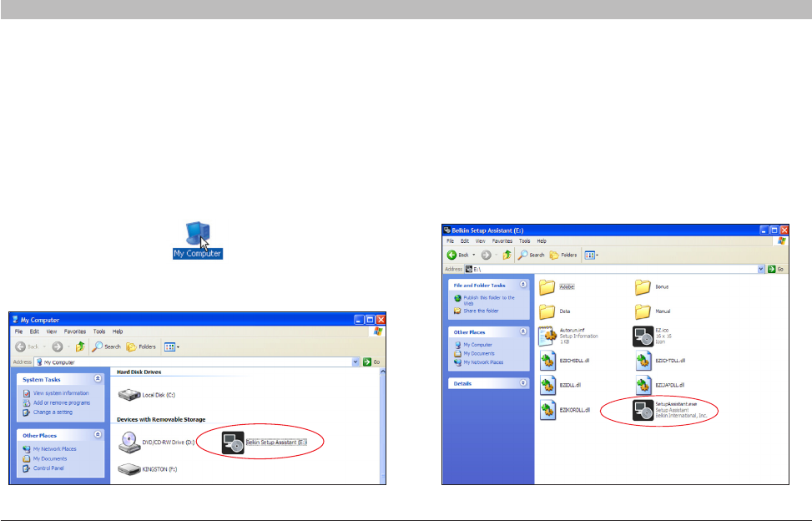812x521 pixels.
Task: Click Search in My Computer window toolbar
Action: (x=106, y=346)
